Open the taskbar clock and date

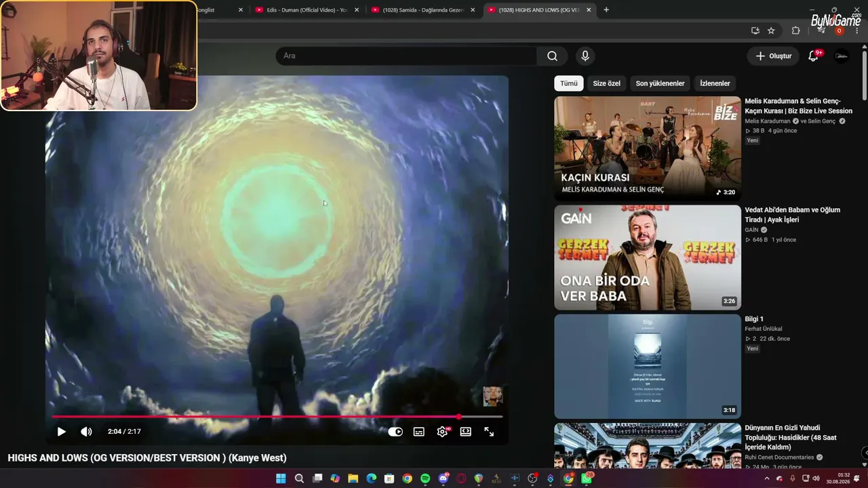838,479
